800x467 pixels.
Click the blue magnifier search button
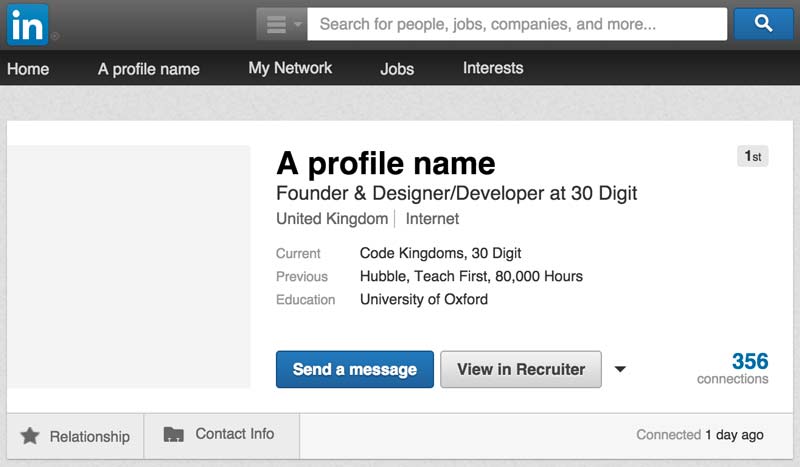click(763, 23)
